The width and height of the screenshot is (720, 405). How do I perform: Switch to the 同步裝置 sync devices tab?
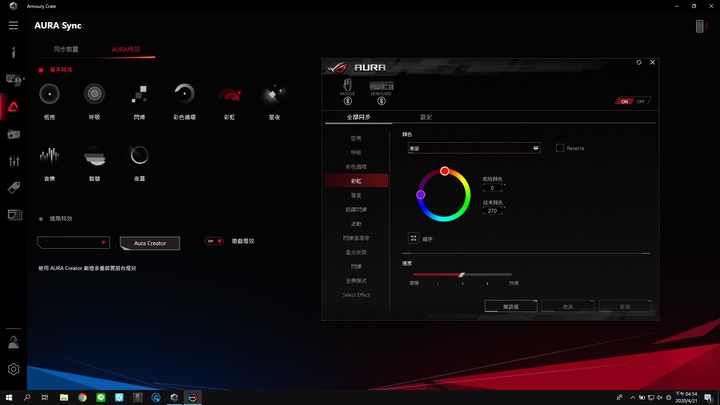[x=66, y=49]
